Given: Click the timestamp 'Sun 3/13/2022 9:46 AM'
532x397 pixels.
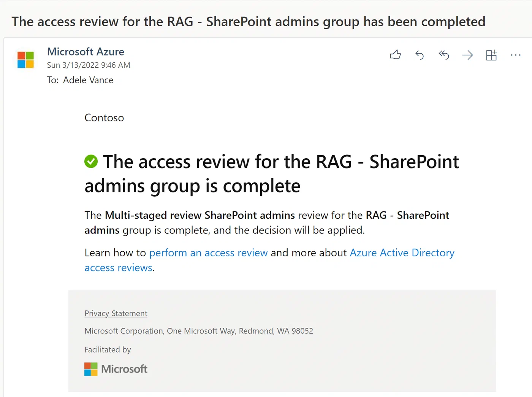Looking at the screenshot, I should pos(89,65).
